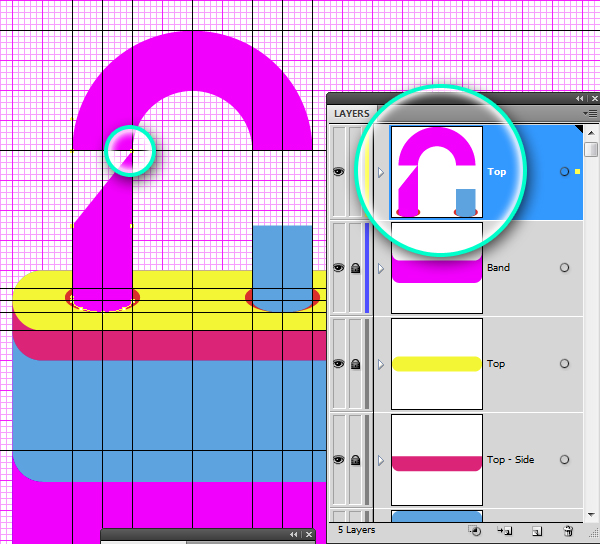600x544 pixels.
Task: Click the Layers scrollbar up arrow
Action: click(x=591, y=133)
